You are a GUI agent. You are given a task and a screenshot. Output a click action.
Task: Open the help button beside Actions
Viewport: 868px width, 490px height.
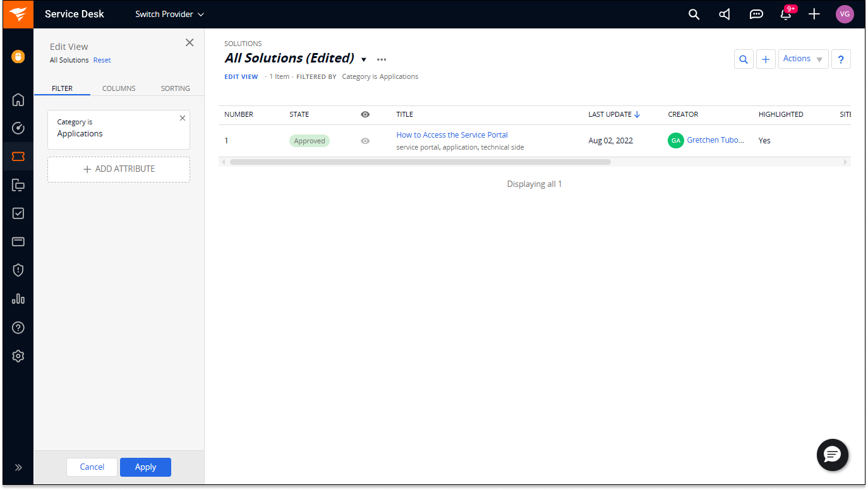(841, 59)
